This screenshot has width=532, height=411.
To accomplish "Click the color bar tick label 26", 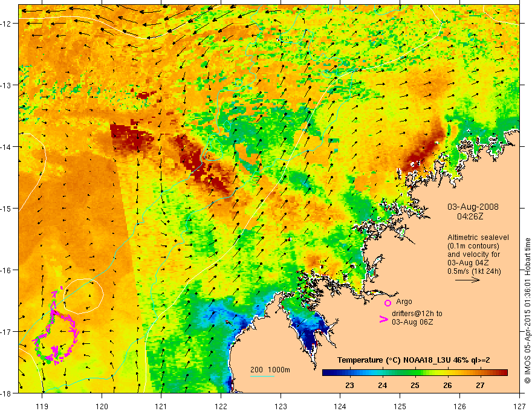I will [x=447, y=386].
